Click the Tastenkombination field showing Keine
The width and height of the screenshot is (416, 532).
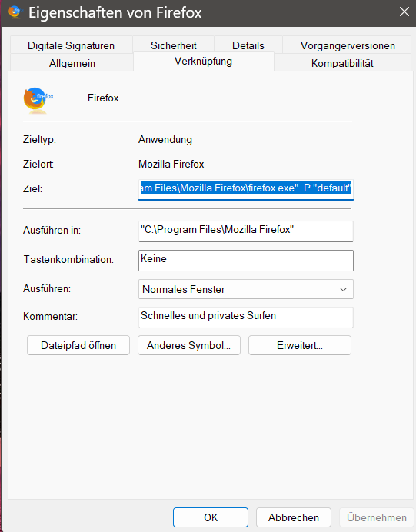[x=245, y=261]
